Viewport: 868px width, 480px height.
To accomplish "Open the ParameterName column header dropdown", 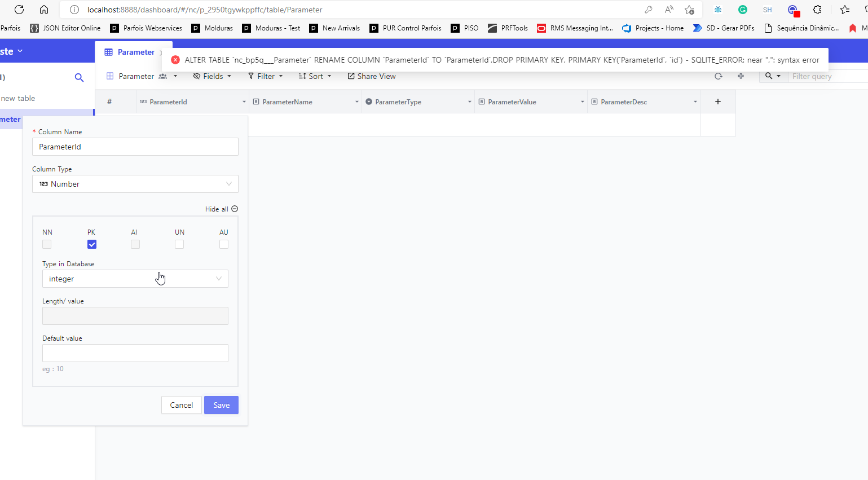I will [356, 102].
